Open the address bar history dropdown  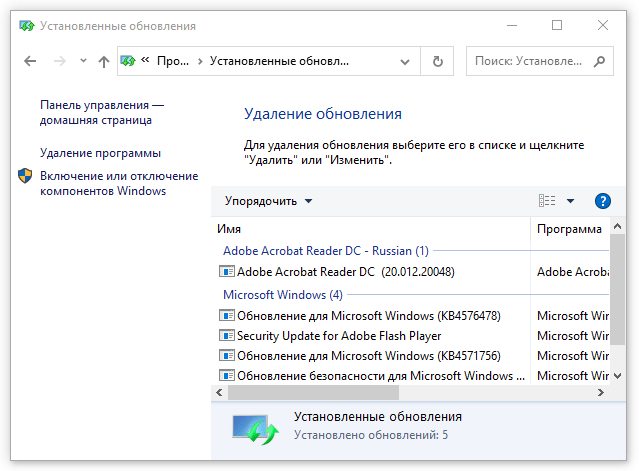pos(405,62)
